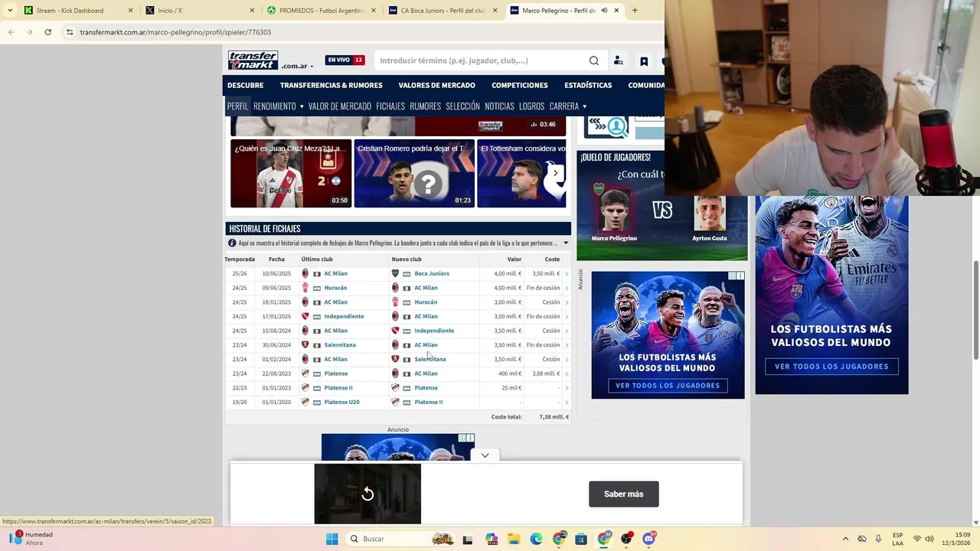Show hidden icons in system tray

coord(845,539)
